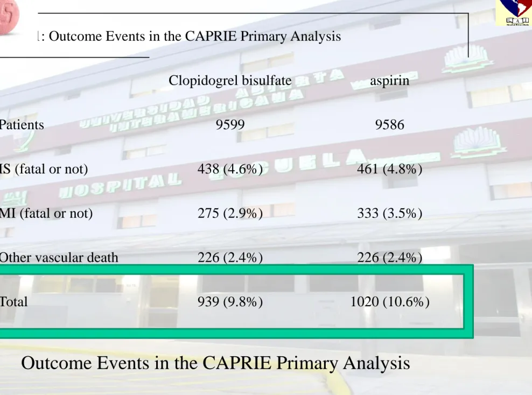Click the pink pill image at top-left
532x395 pixels.
(9, 16)
